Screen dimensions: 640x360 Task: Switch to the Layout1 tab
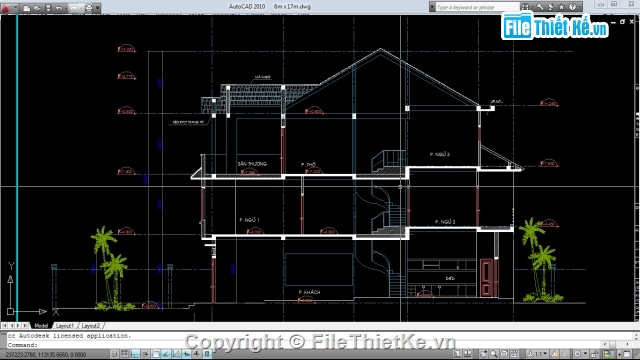(65, 326)
